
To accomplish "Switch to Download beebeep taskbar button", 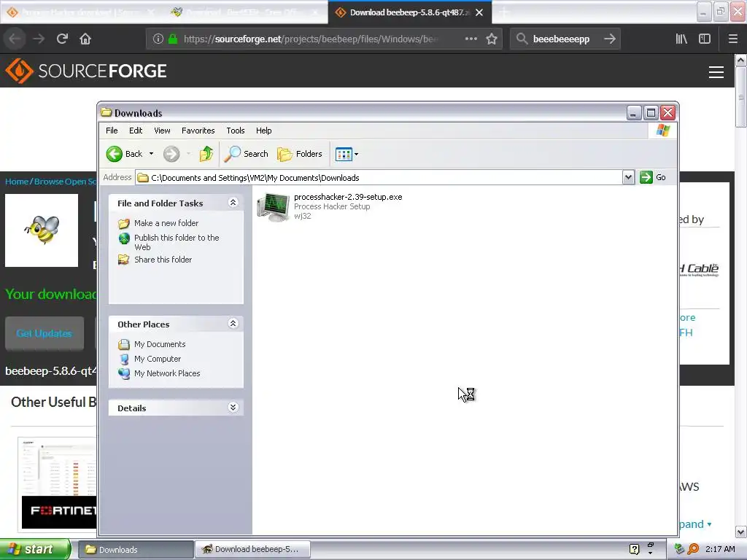I will [x=253, y=550].
